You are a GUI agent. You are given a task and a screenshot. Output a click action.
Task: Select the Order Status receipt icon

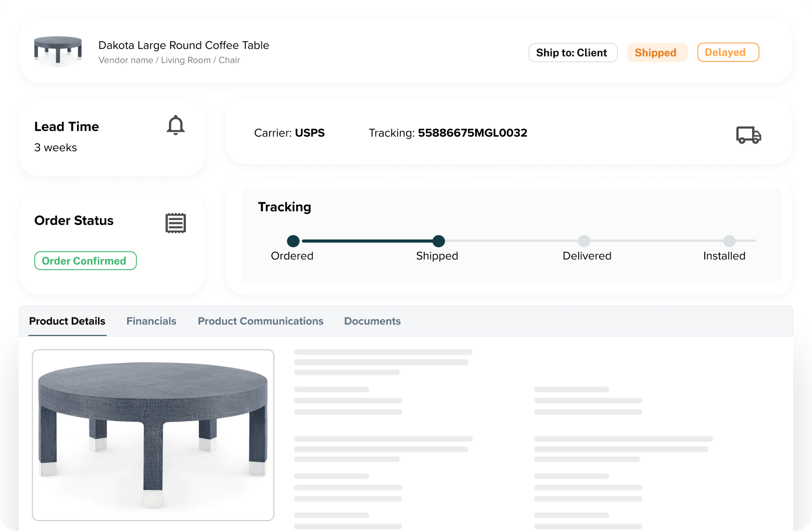pyautogui.click(x=175, y=223)
